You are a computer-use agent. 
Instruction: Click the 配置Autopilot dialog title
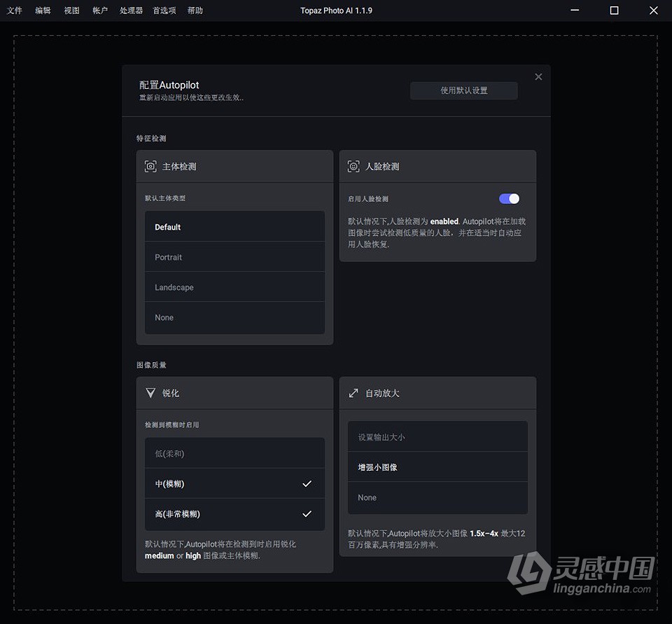click(x=169, y=85)
